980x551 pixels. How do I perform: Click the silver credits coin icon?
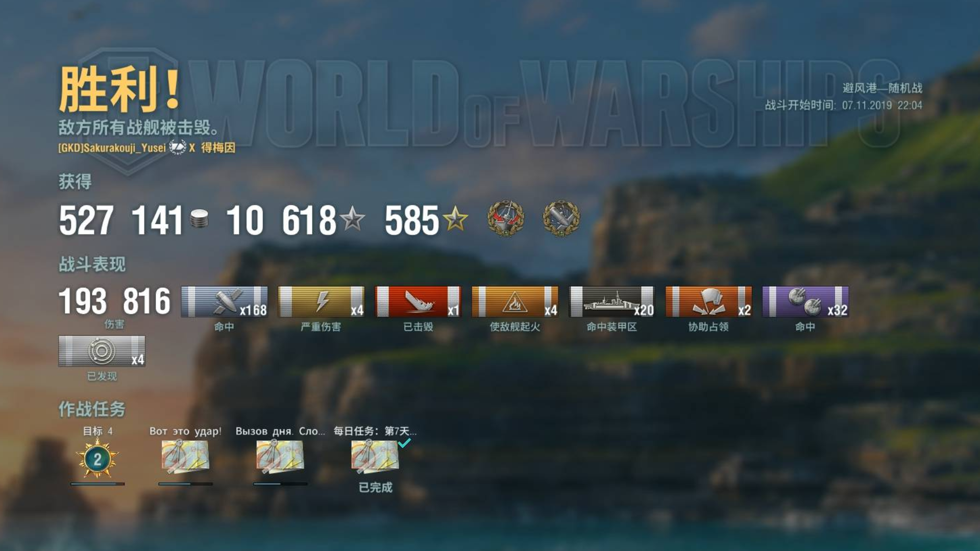(199, 219)
